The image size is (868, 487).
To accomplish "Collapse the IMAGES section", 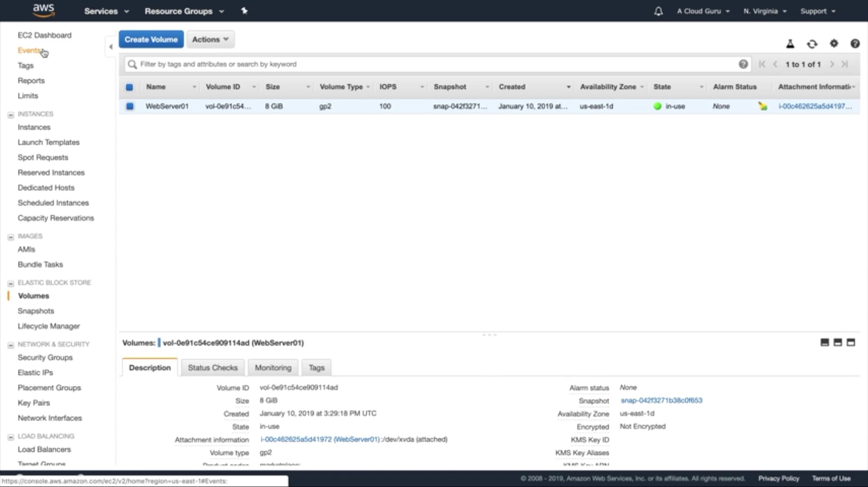I will pyautogui.click(x=10, y=237).
